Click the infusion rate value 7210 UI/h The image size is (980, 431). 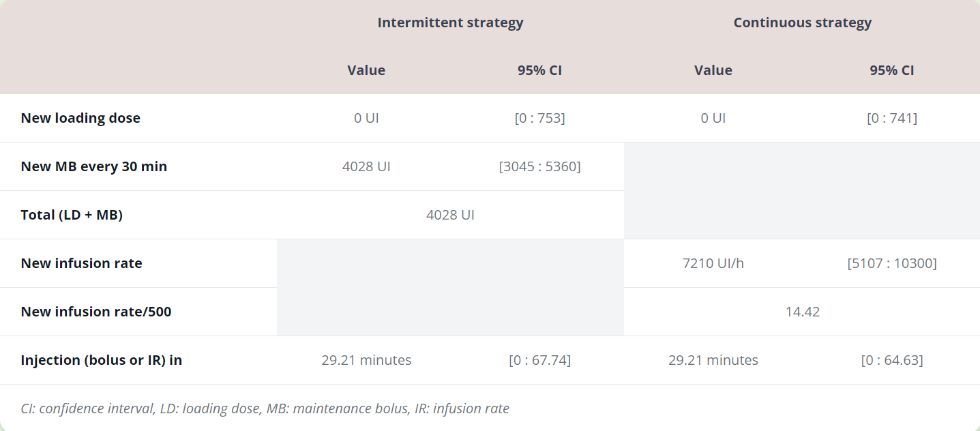coord(713,263)
